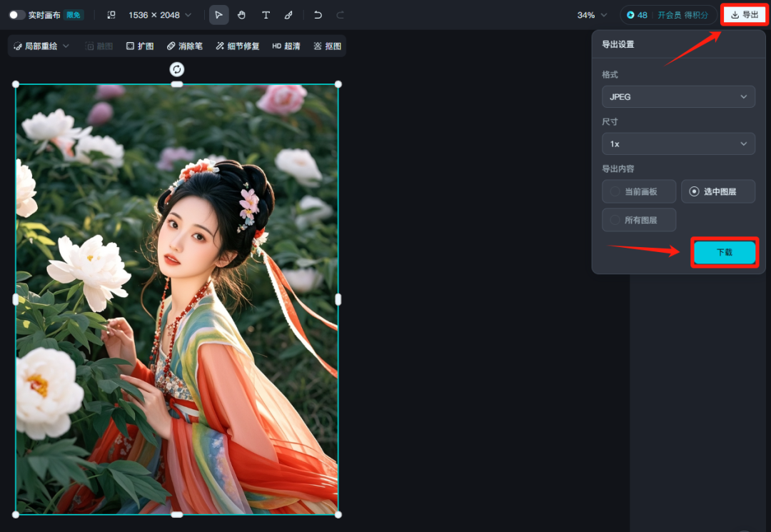
Task: Expand the 1536 × 2048 canvas size dropdown
Action: coord(160,15)
